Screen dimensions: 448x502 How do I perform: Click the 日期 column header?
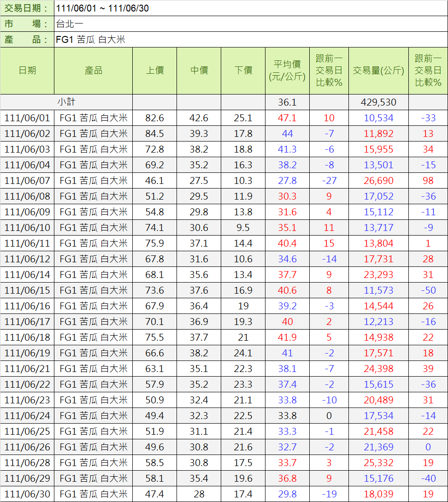(x=27, y=71)
